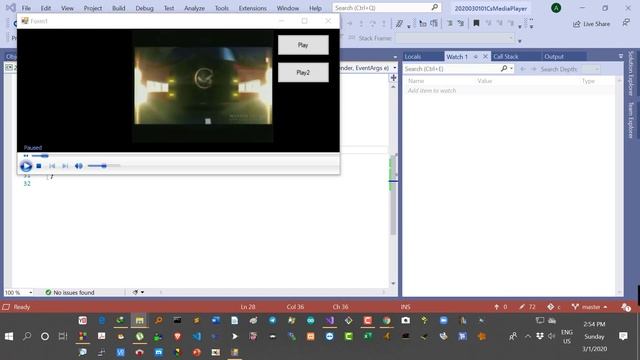This screenshot has height=360, width=640.
Task: Switch to the Output tab
Action: [553, 57]
